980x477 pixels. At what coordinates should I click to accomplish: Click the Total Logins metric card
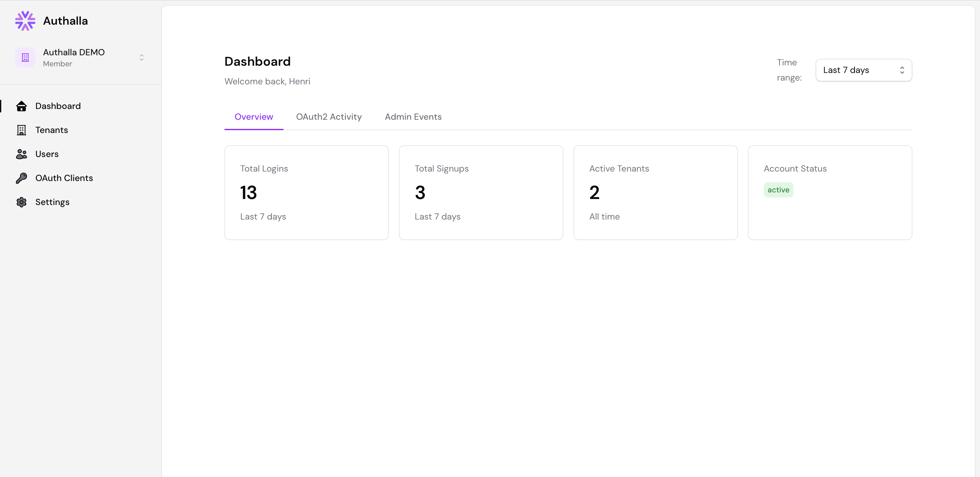pos(306,193)
